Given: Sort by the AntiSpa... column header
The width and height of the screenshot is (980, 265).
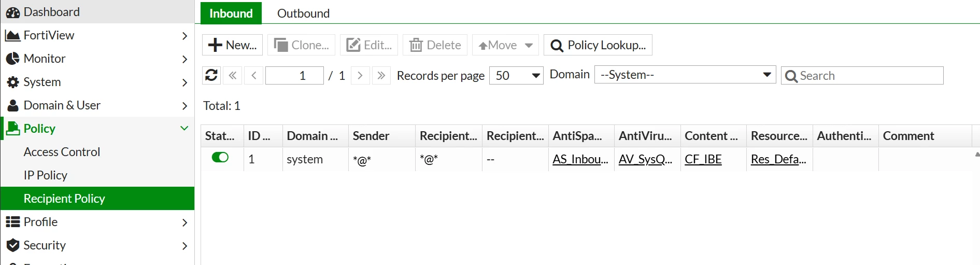Looking at the screenshot, I should [581, 136].
